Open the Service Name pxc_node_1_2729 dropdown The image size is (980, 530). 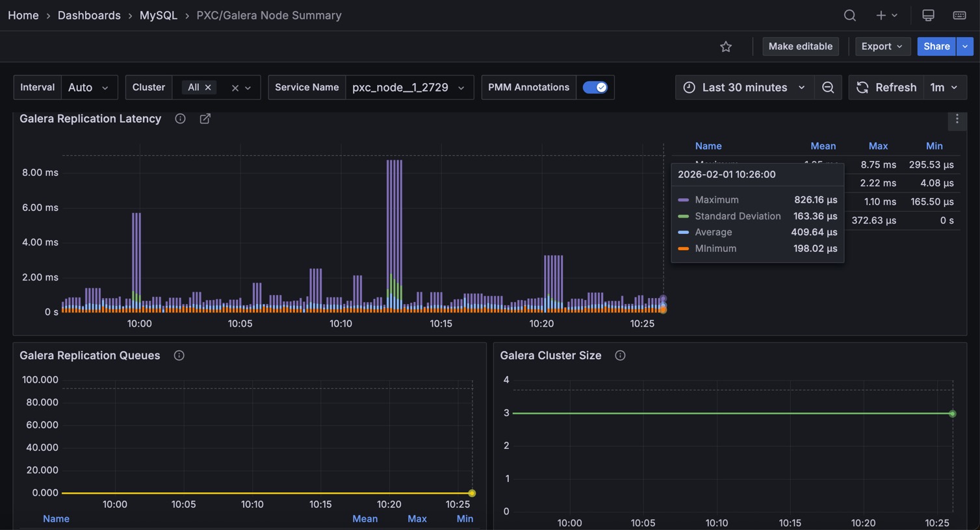[409, 87]
